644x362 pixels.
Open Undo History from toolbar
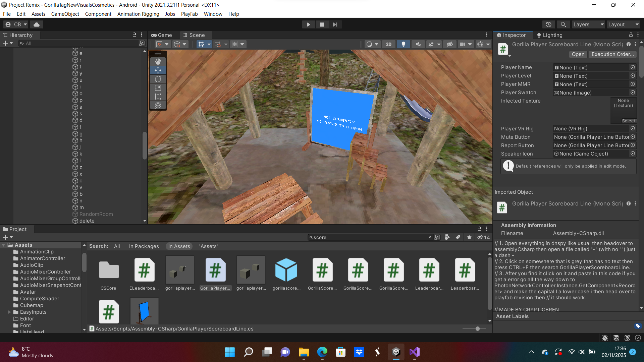(549, 24)
